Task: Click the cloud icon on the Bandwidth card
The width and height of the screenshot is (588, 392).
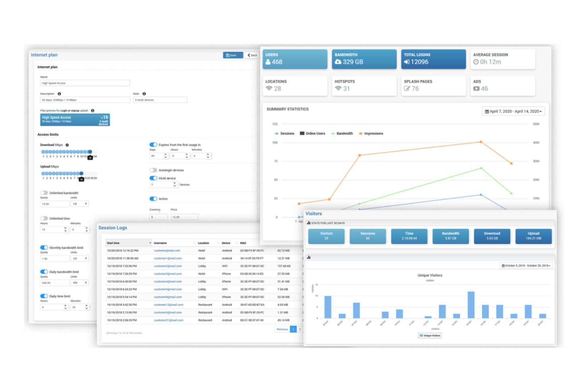Action: click(x=338, y=62)
